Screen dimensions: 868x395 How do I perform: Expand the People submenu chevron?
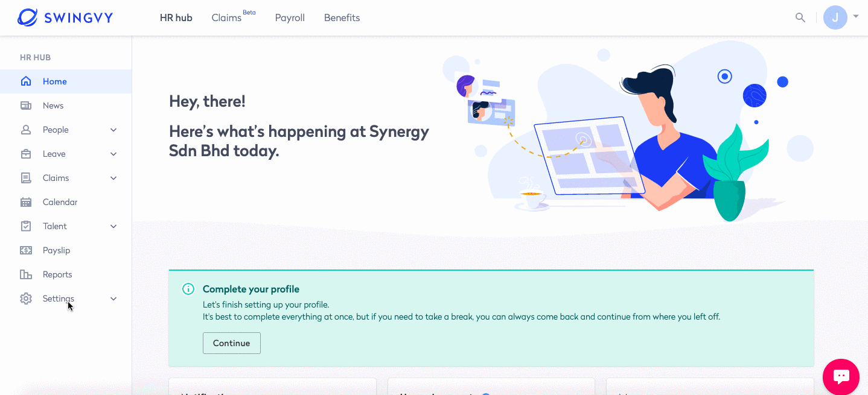pyautogui.click(x=113, y=130)
